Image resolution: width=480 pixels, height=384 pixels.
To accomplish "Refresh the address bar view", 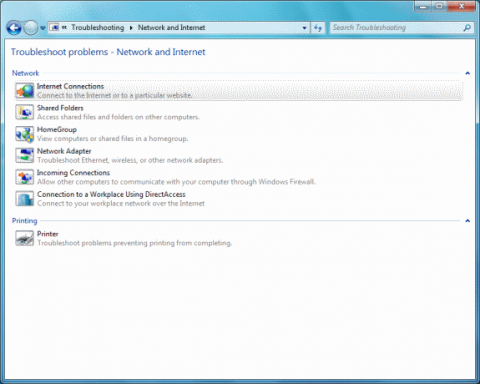I will point(318,28).
